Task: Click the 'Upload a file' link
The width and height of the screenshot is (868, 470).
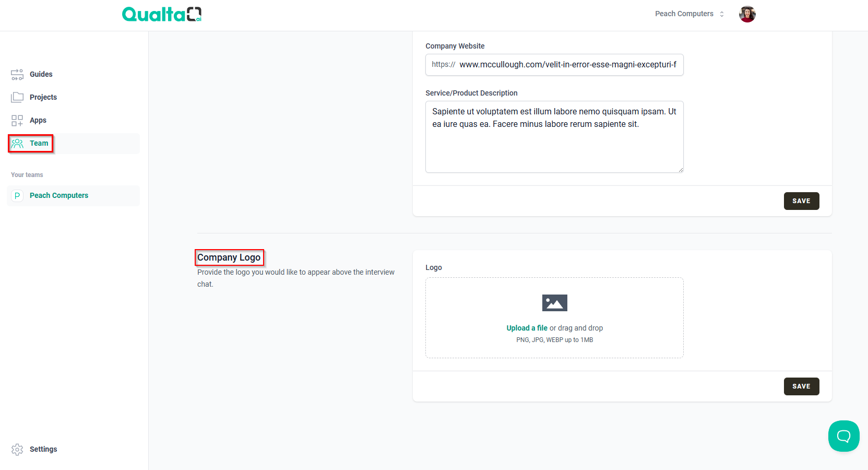Action: click(x=527, y=328)
